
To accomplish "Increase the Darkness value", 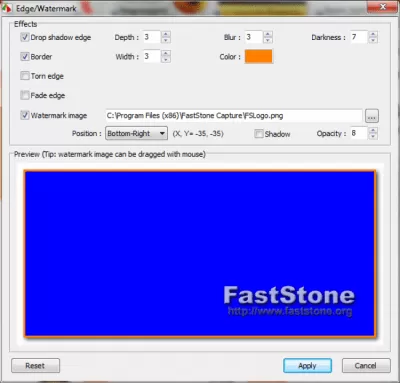I will point(373,34).
